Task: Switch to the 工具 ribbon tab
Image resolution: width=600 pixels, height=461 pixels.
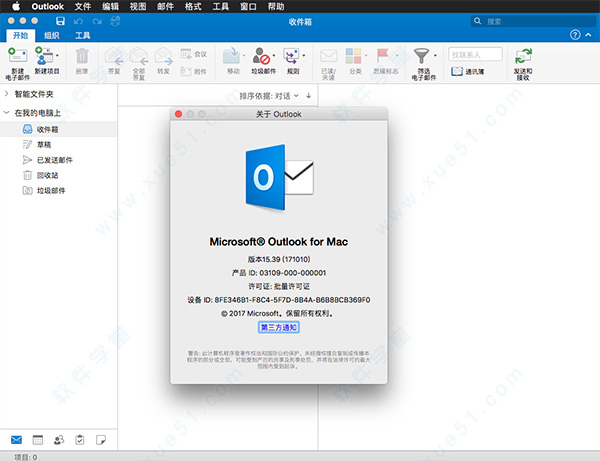Action: [x=83, y=36]
